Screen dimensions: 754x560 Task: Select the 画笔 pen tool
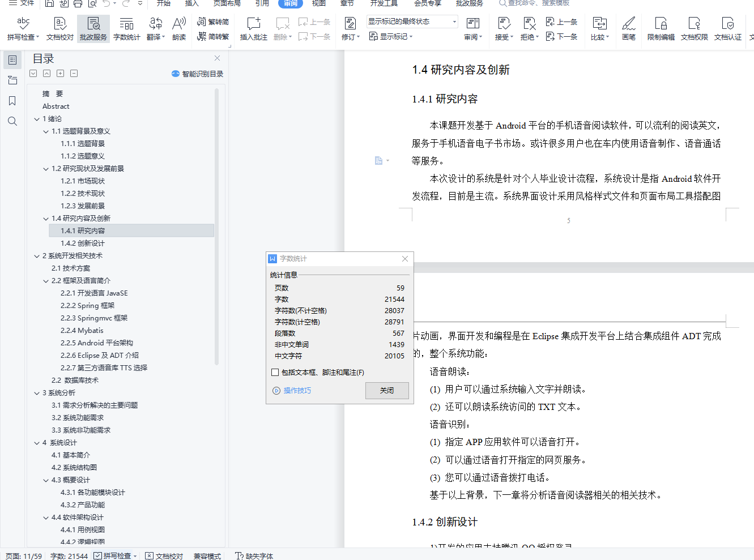pyautogui.click(x=628, y=28)
